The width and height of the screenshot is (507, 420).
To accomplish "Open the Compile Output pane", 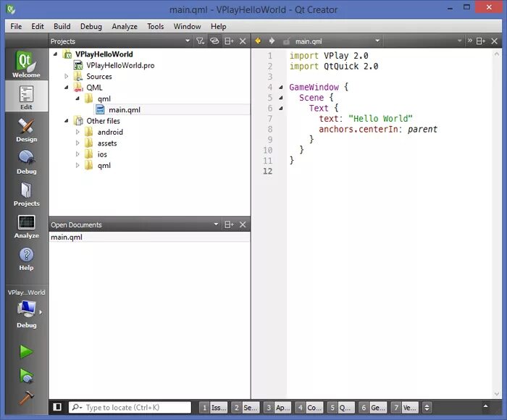I will tap(309, 408).
